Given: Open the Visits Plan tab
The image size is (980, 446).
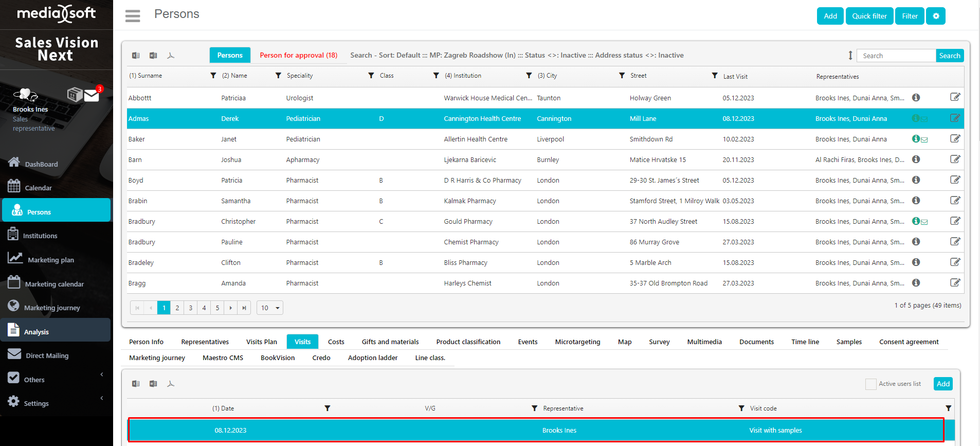Looking at the screenshot, I should click(x=261, y=342).
